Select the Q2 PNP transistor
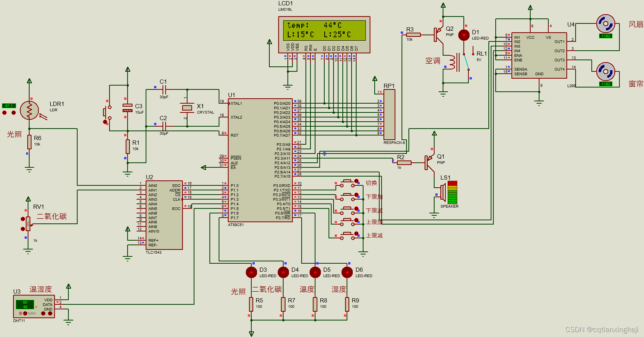Viewport: 644px width, 337px height. click(x=438, y=35)
